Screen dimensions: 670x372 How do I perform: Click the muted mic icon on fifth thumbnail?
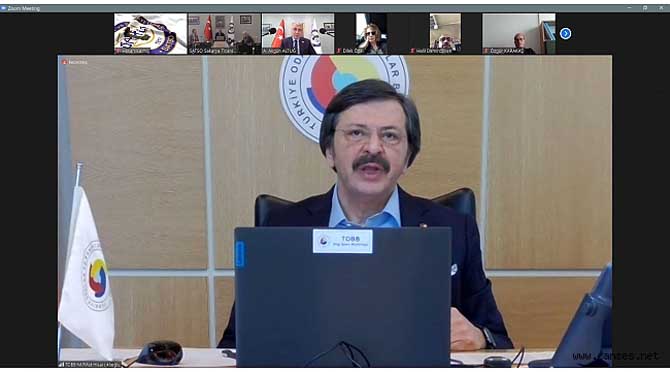pos(413,51)
